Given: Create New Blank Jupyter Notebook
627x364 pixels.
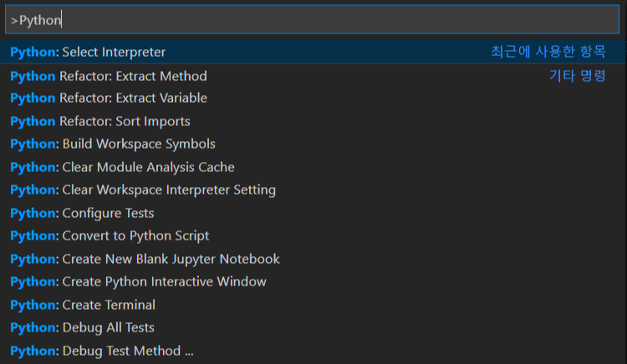Looking at the screenshot, I should coord(145,259).
